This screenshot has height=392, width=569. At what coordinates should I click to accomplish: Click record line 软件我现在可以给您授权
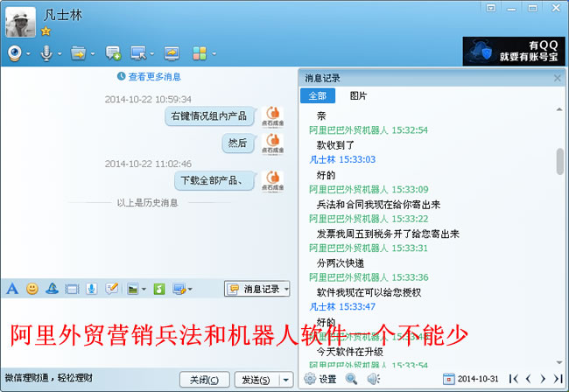point(369,292)
